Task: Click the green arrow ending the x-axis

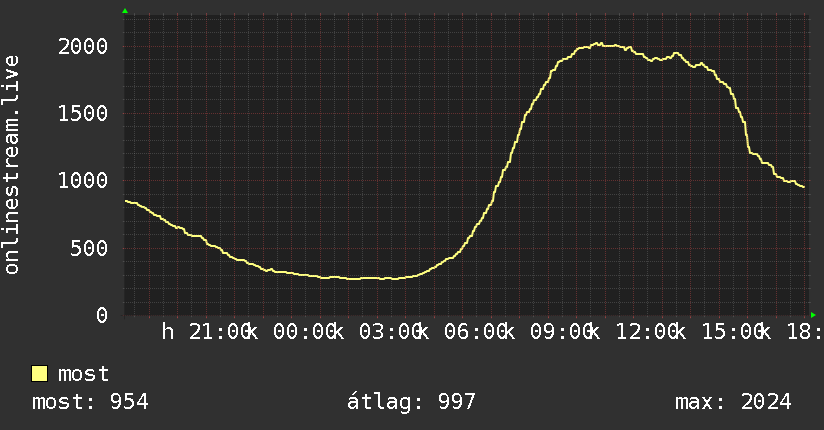Action: click(813, 315)
